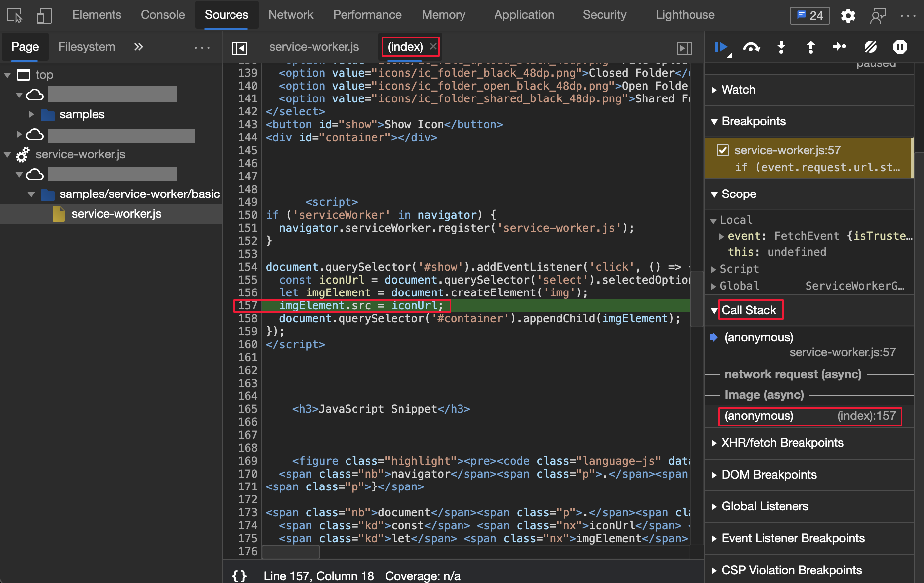Open DevTools settings gear

(x=848, y=15)
